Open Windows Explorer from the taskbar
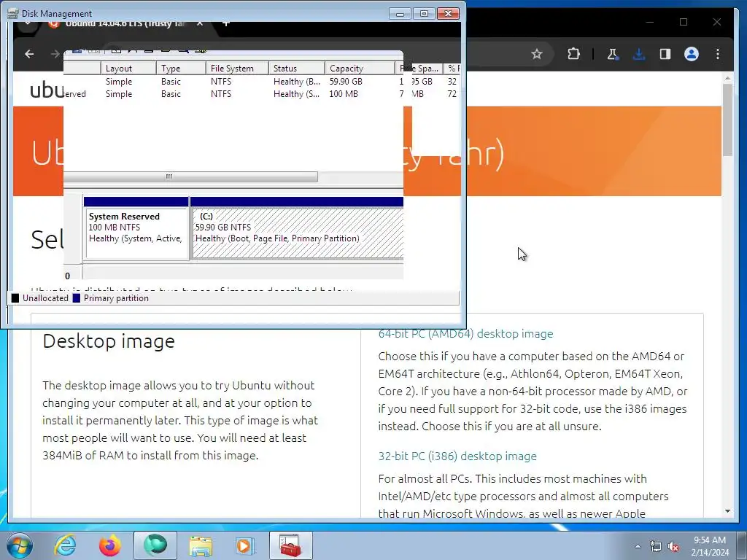The image size is (747, 560). [x=201, y=545]
